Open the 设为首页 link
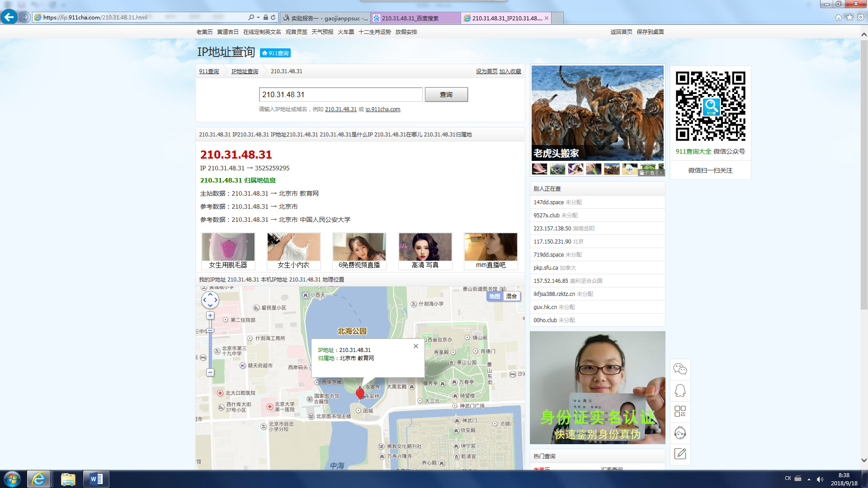868x488 pixels. click(x=486, y=71)
